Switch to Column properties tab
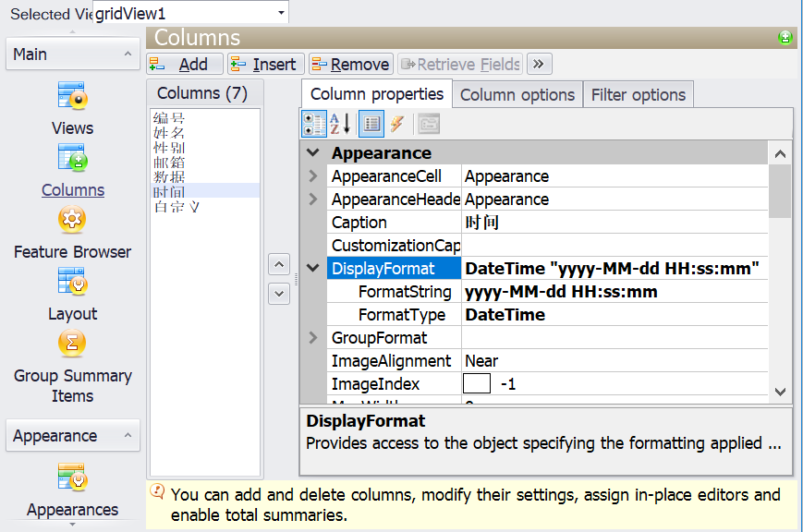The height and width of the screenshot is (532, 803). (376, 94)
